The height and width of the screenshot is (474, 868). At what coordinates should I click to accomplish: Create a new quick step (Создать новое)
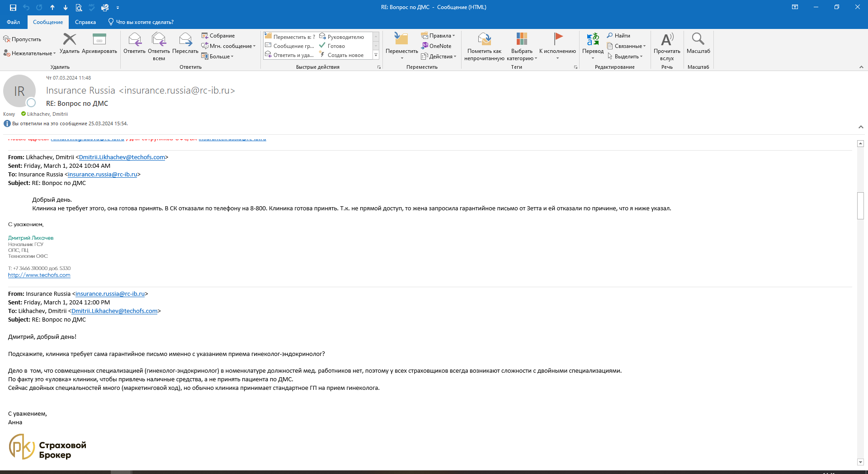341,55
